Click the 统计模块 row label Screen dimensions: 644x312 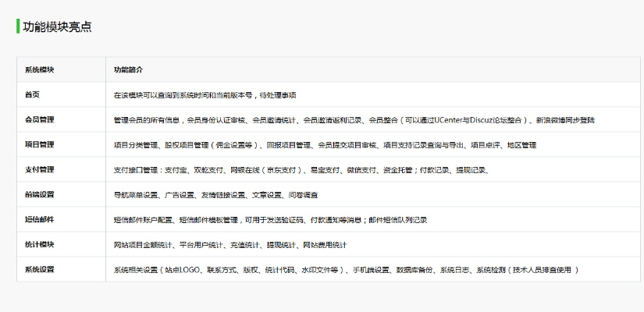point(39,244)
